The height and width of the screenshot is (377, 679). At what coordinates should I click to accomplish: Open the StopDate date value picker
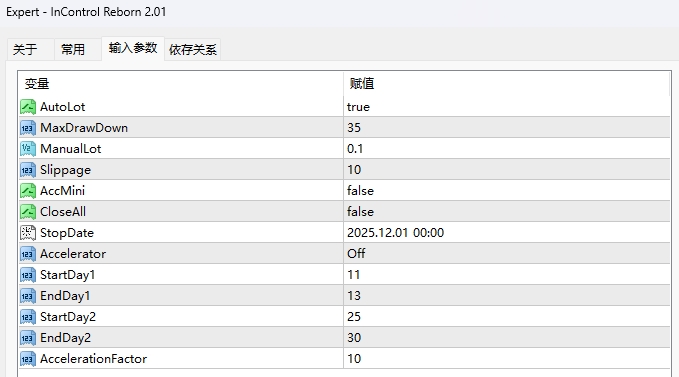[506, 233]
